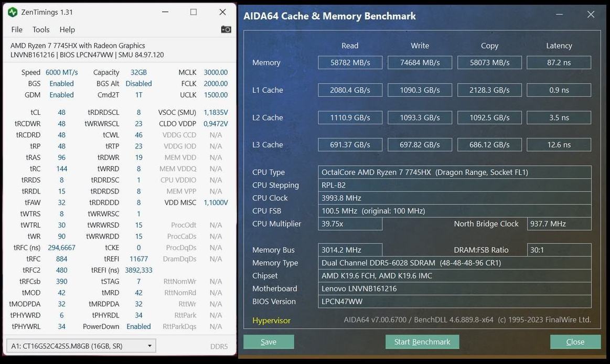The height and width of the screenshot is (364, 610).
Task: Click GDM value Enabled
Action: 61,95
